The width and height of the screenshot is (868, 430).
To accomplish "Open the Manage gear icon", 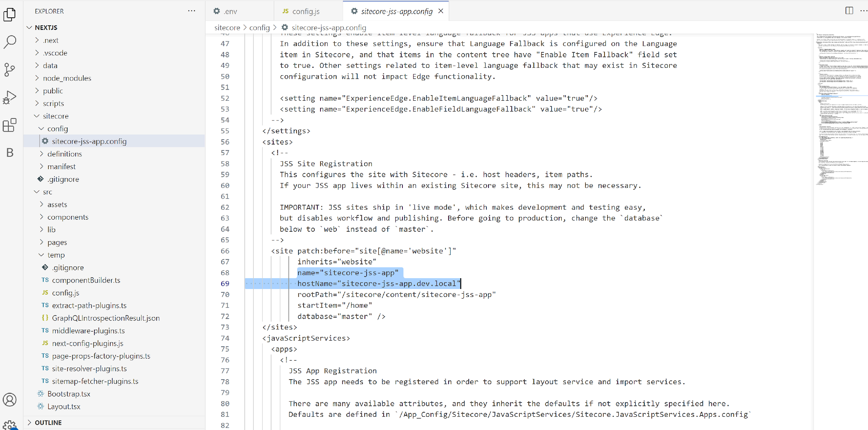I will tap(10, 425).
